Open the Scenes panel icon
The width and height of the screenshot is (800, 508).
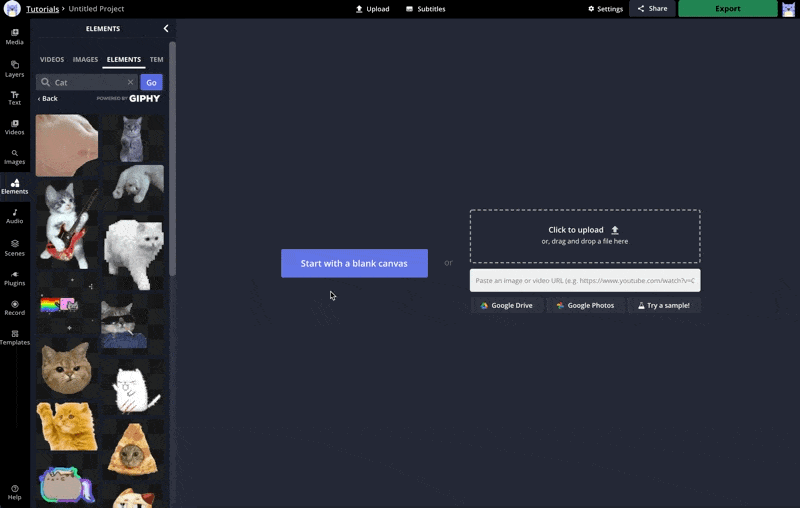14,247
